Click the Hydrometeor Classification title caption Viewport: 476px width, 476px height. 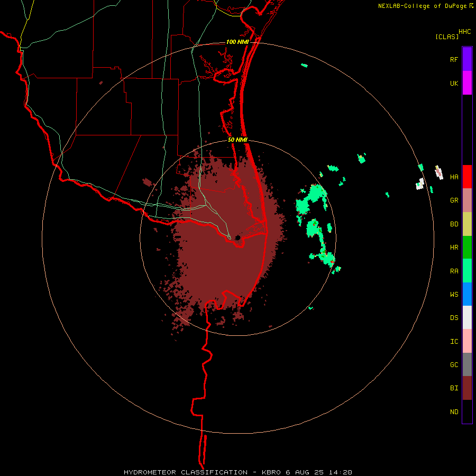point(237,472)
